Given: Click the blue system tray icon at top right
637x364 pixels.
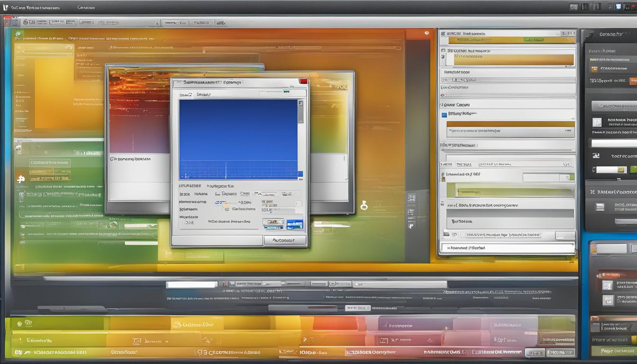Looking at the screenshot, I should coord(618,7).
